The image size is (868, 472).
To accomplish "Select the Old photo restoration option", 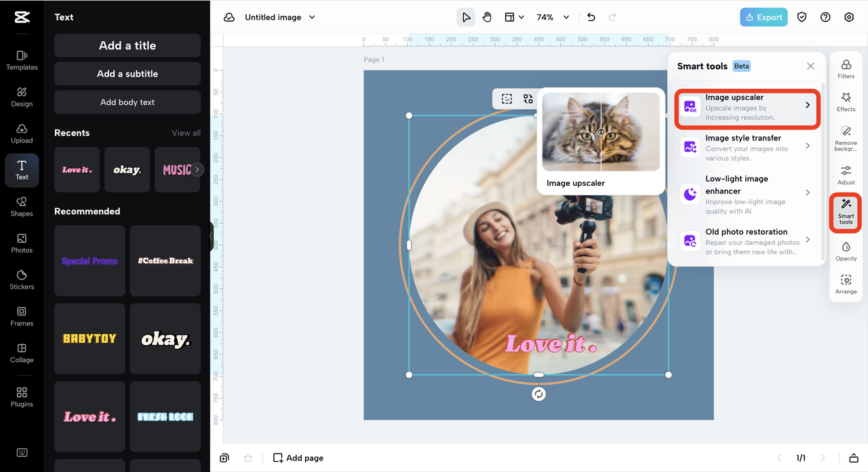I will click(747, 241).
